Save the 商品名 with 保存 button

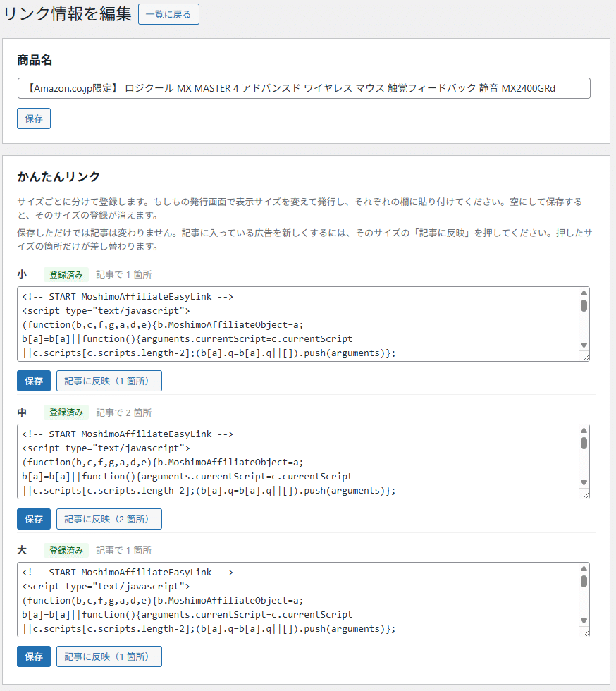(34, 118)
